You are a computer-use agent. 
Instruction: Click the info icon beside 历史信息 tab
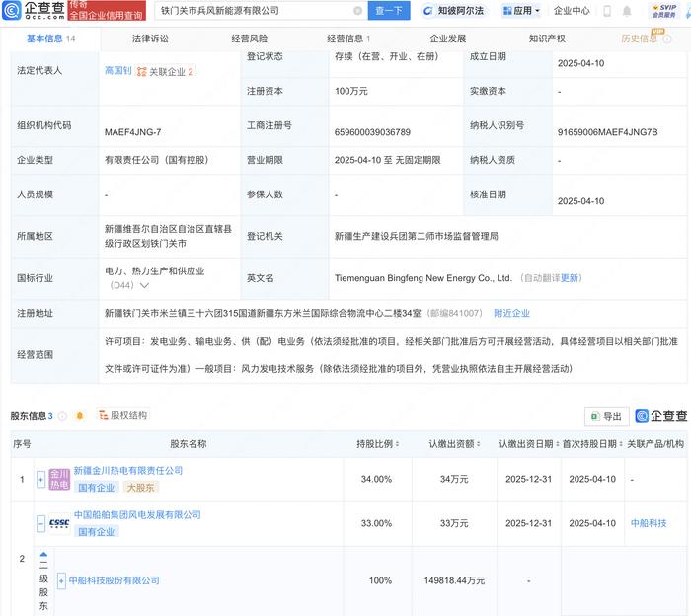point(667,38)
